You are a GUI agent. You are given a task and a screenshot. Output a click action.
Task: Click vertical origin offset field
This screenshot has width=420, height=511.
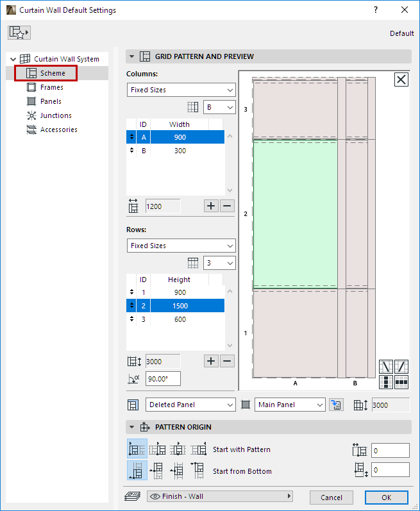tap(391, 470)
